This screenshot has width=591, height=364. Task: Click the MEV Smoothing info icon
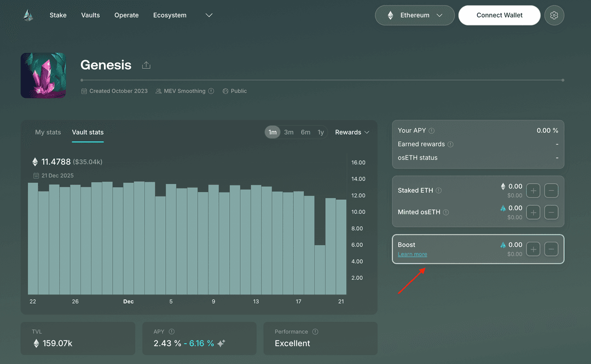(x=211, y=91)
